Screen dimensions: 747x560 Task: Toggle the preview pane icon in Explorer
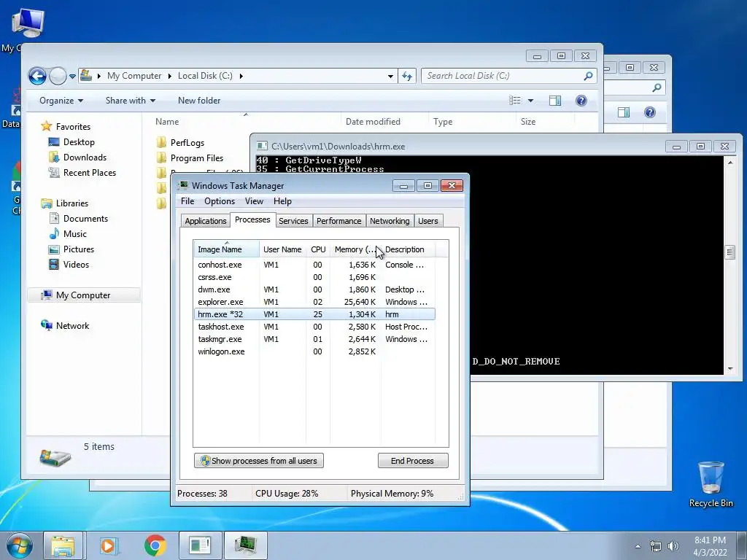click(555, 101)
